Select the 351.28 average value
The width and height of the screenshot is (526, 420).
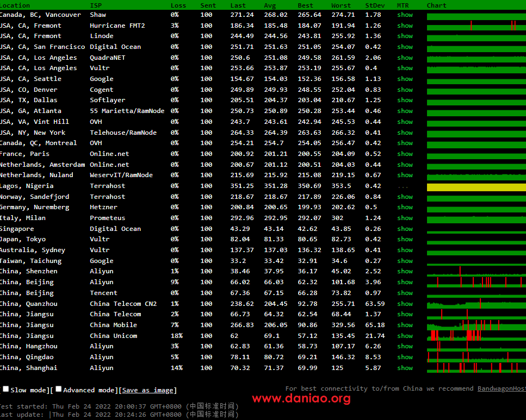275,186
